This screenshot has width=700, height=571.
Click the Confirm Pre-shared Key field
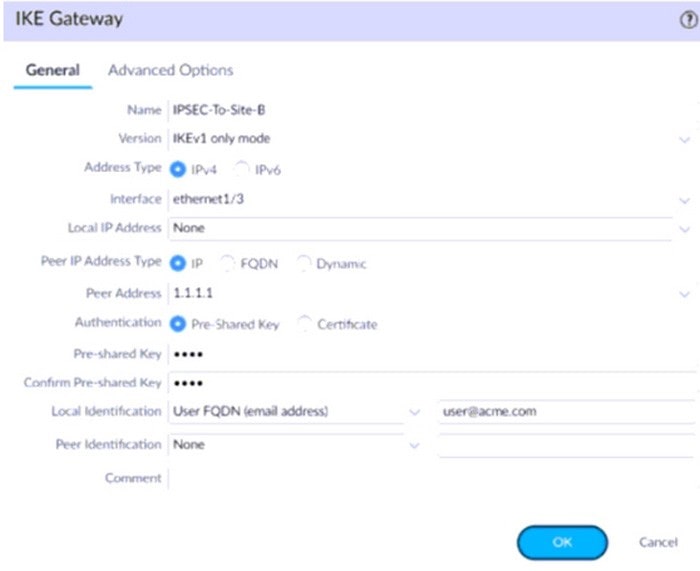tap(431, 383)
